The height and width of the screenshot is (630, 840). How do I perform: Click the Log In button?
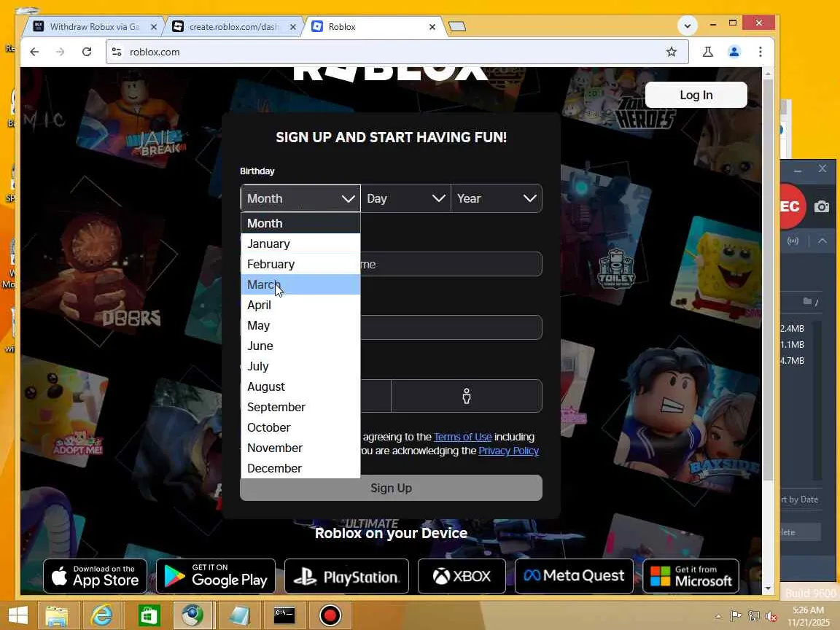pos(696,95)
